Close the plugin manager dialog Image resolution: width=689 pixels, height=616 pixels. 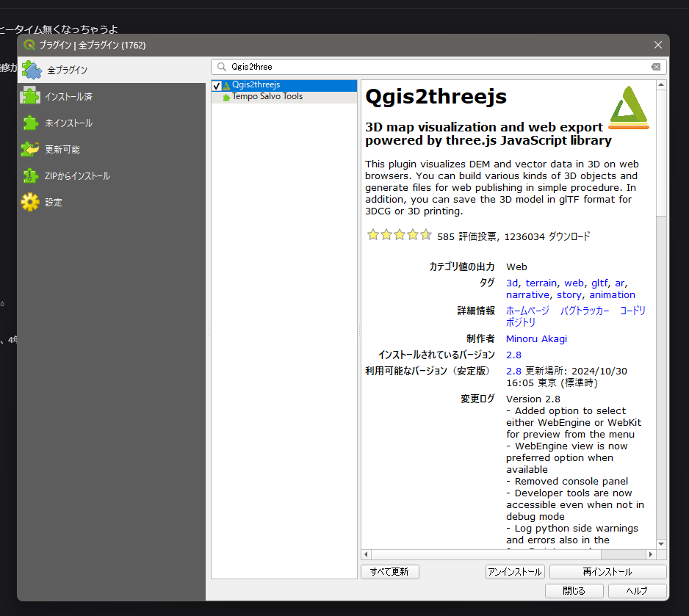pos(658,45)
